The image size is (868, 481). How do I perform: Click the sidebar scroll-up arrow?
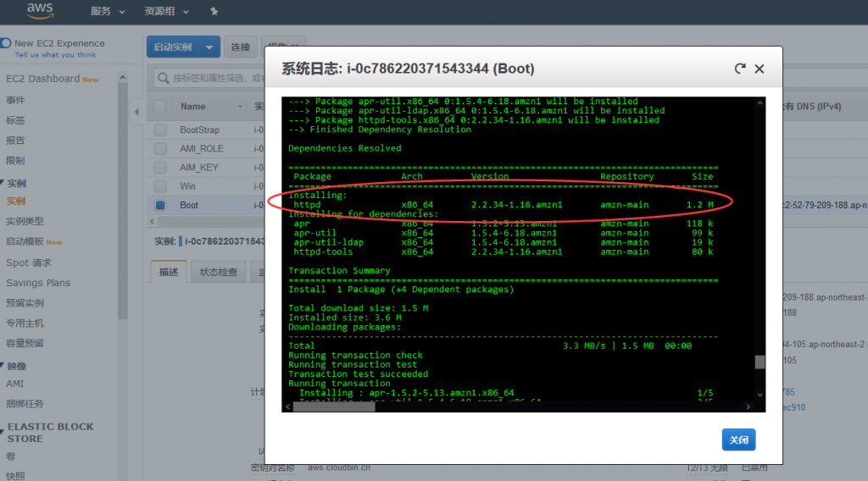[x=122, y=77]
